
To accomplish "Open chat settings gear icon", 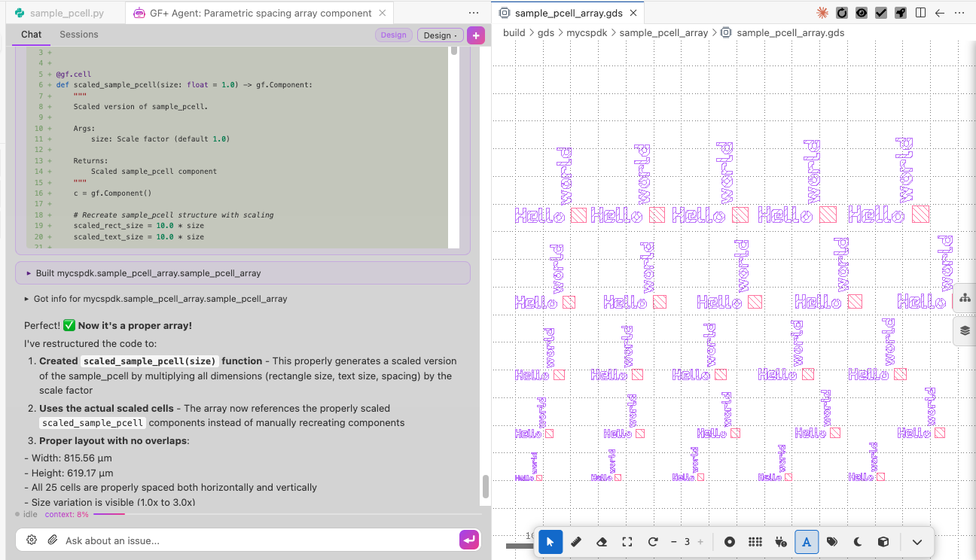I will click(x=32, y=540).
